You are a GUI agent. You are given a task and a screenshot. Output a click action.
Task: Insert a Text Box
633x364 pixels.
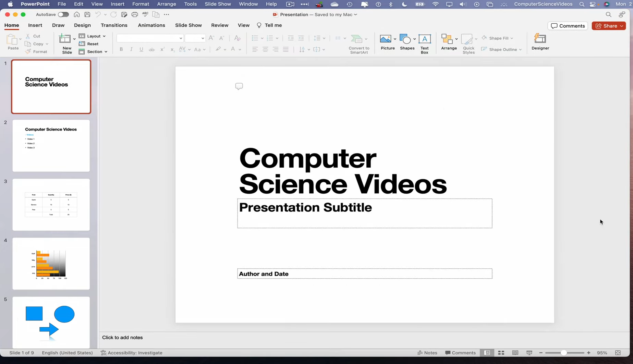[425, 44]
